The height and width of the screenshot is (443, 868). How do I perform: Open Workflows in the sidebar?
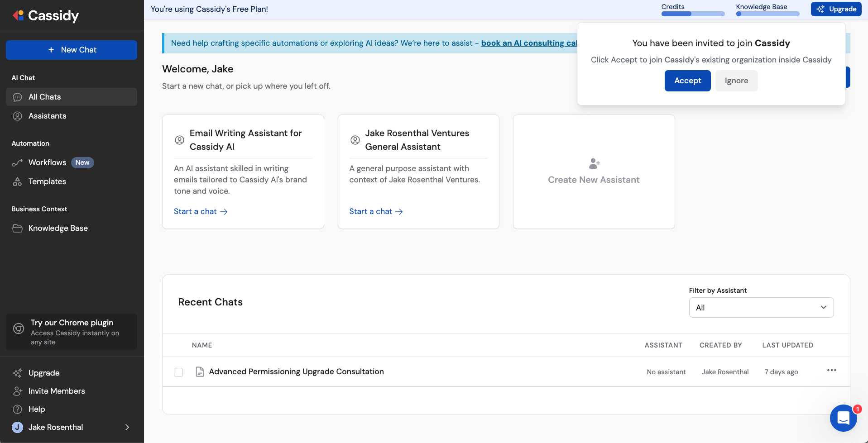72,163
